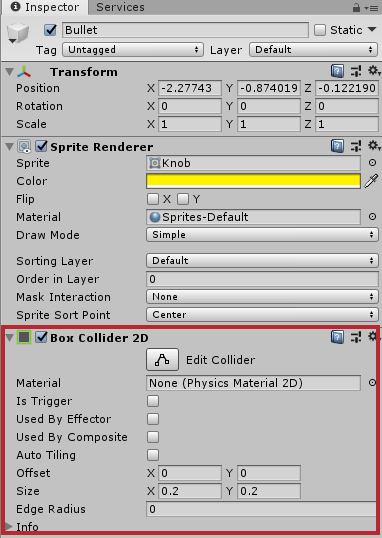Disable the Sprite Renderer component checkbox
This screenshot has width=382, height=538.
pyautogui.click(x=42, y=146)
